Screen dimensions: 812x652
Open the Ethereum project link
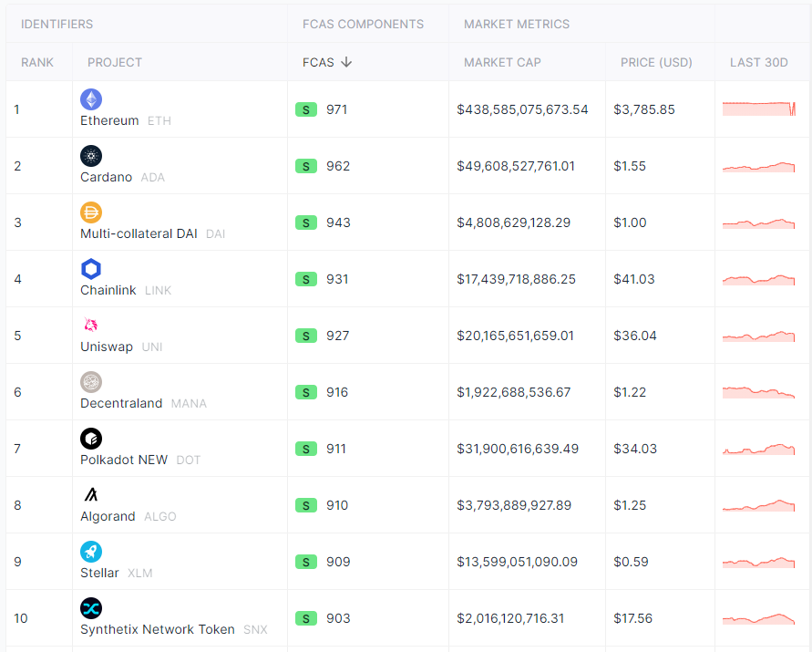tap(109, 120)
